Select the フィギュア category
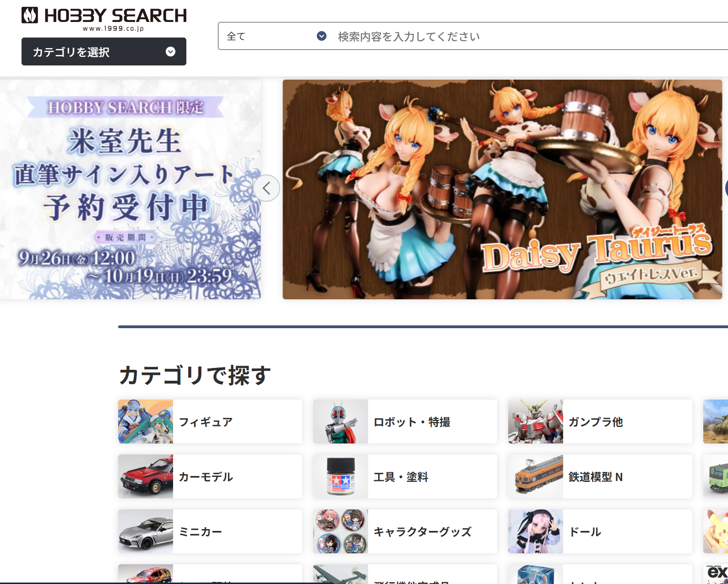Viewport: 728px width, 584px height. (x=210, y=422)
